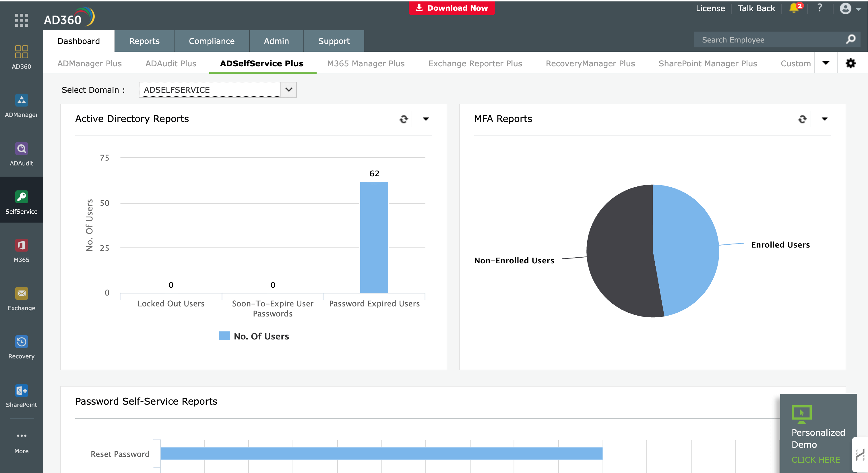Select the ADAudit Plus sub-tab
This screenshot has width=868, height=473.
tap(170, 63)
